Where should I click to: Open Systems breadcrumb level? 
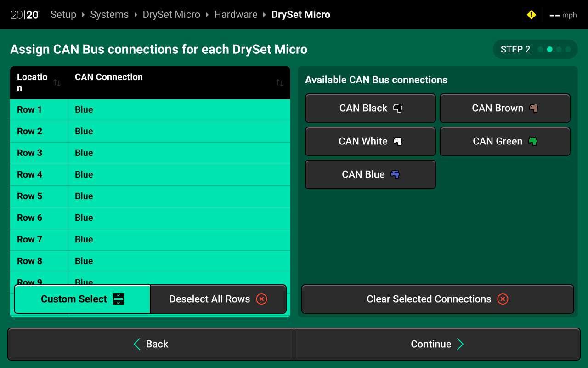[x=109, y=15]
